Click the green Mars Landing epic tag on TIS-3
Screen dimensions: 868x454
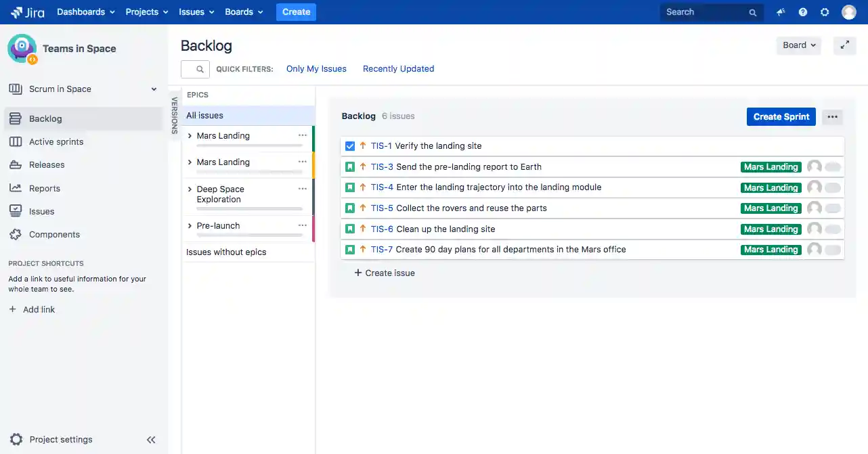pyautogui.click(x=771, y=166)
